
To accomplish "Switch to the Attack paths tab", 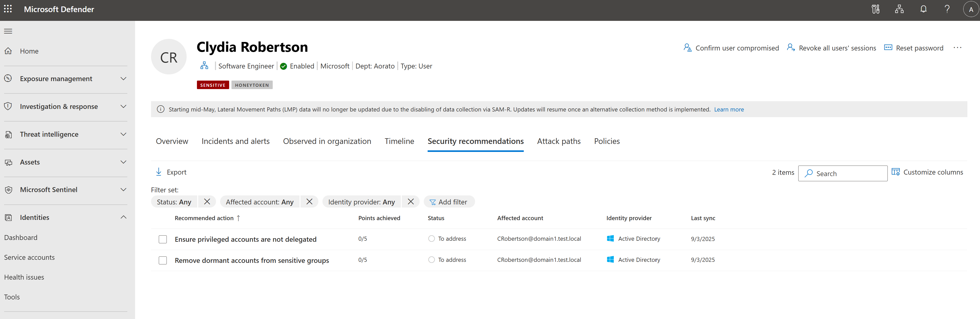I will click(x=559, y=141).
